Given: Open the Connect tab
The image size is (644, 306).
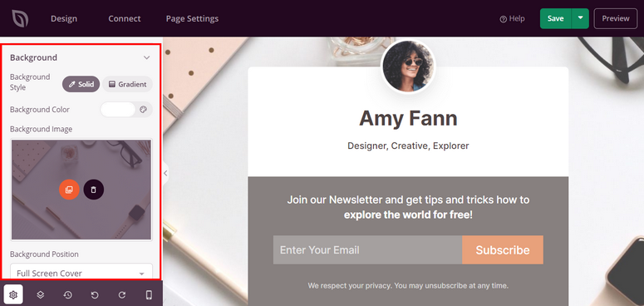Looking at the screenshot, I should (125, 18).
